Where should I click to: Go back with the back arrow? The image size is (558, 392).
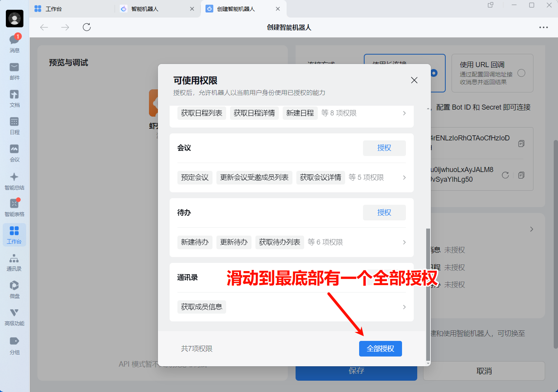pyautogui.click(x=44, y=27)
